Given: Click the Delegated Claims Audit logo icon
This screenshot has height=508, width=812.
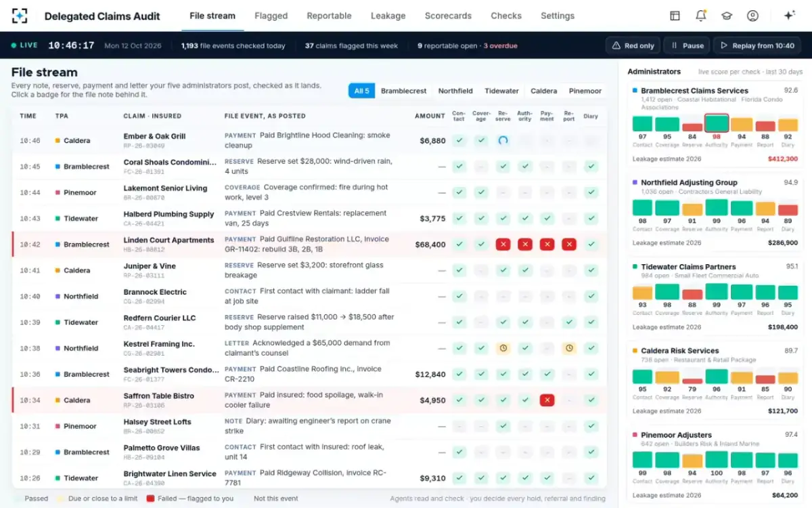Looking at the screenshot, I should (x=20, y=16).
